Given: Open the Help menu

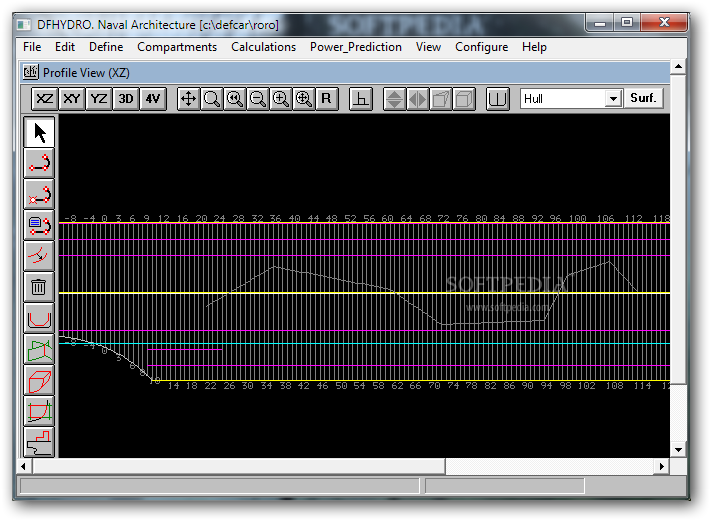Looking at the screenshot, I should tap(534, 47).
